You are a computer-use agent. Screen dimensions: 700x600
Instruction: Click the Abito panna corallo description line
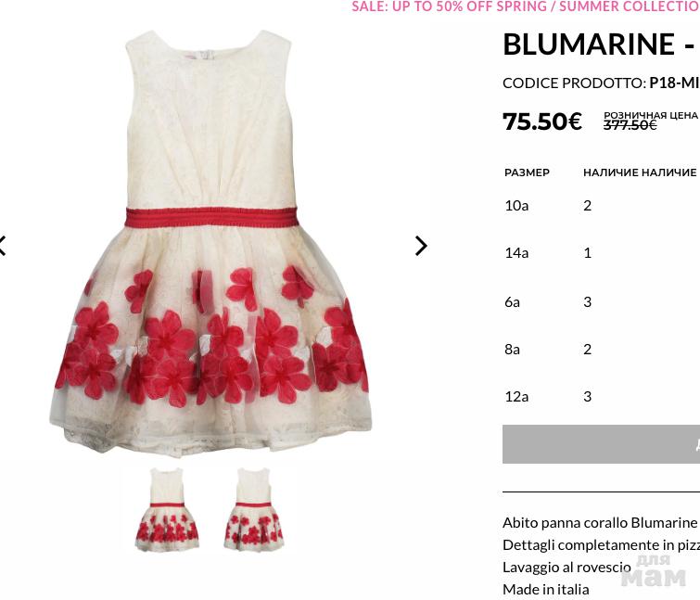point(601,523)
